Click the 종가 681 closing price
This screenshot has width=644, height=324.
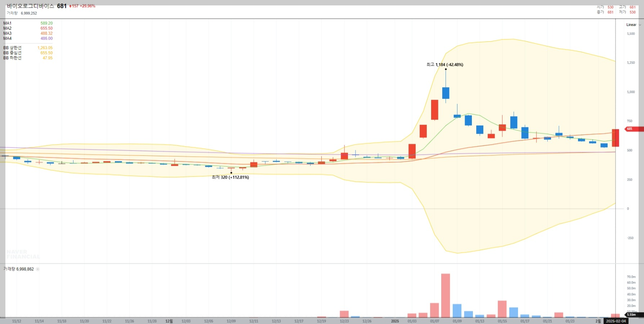point(605,12)
